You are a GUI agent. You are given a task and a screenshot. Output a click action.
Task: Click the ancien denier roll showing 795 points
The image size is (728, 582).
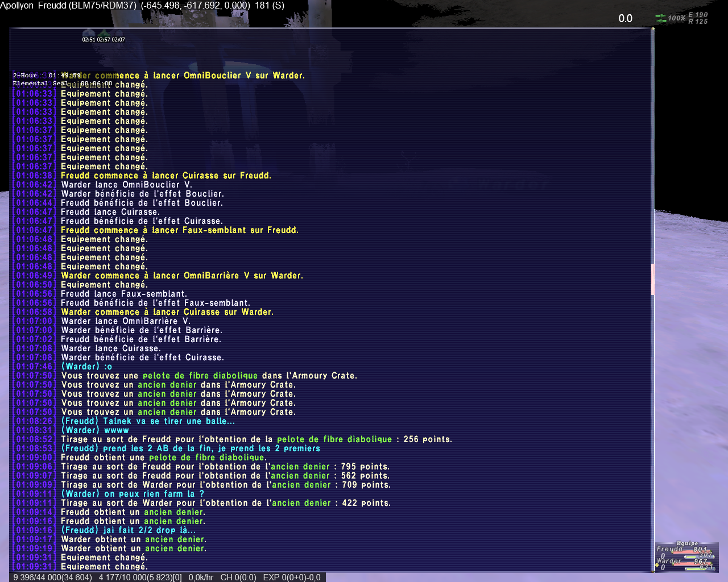[225, 467]
